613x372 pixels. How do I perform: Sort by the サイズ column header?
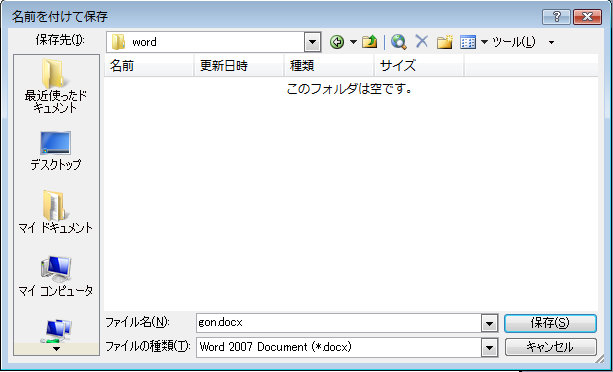tap(419, 66)
